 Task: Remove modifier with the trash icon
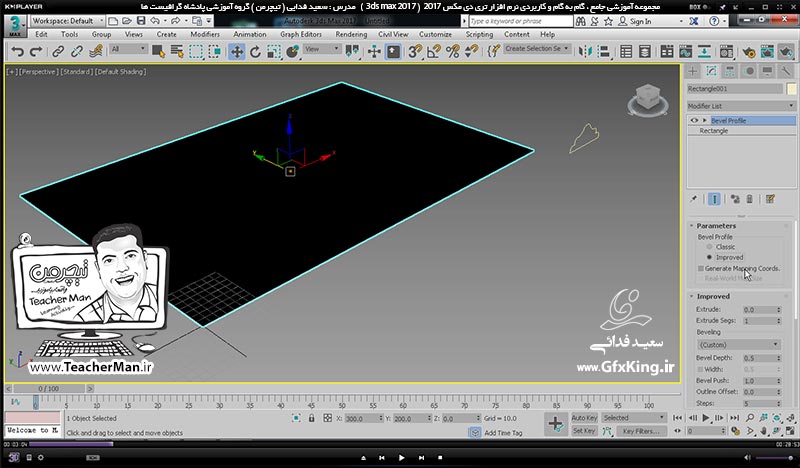coord(749,199)
